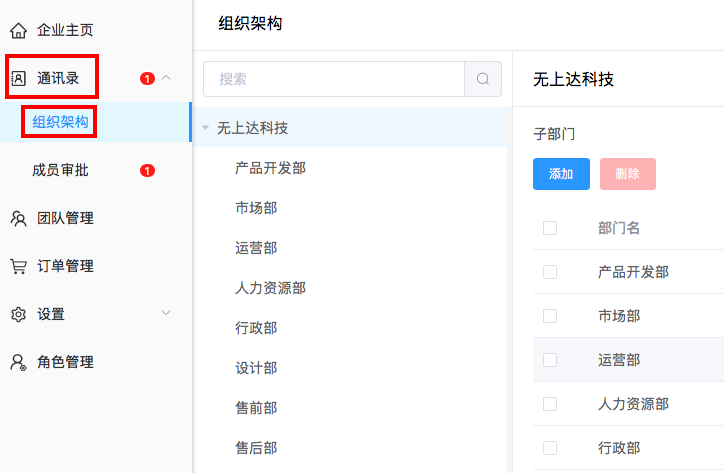Click the home icon beside 企业主页
This screenshot has height=473, width=724.
click(x=18, y=30)
